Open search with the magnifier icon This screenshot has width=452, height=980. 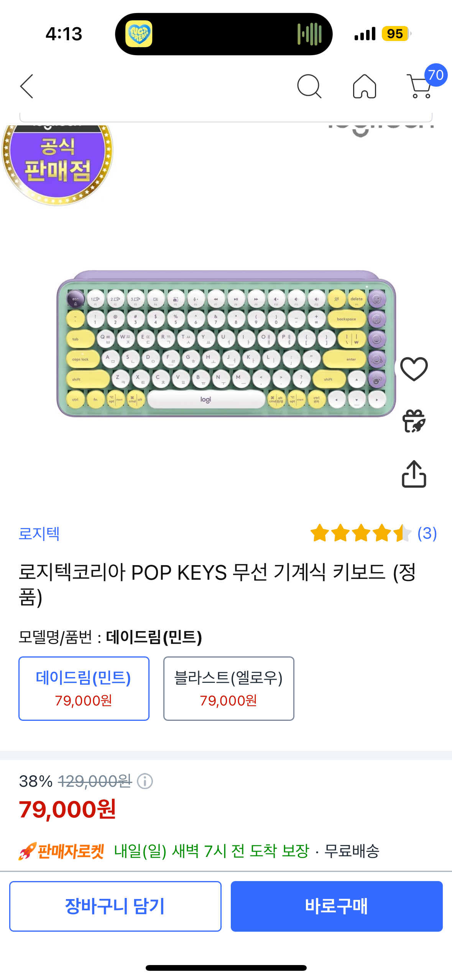pyautogui.click(x=309, y=86)
